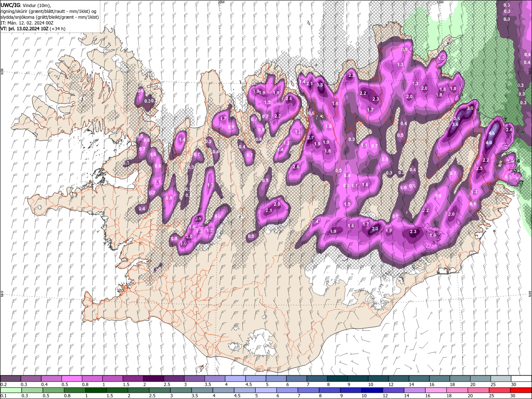
Task: Click the 1.5–2 swatch in the upper snow scale
Action: pos(133,379)
